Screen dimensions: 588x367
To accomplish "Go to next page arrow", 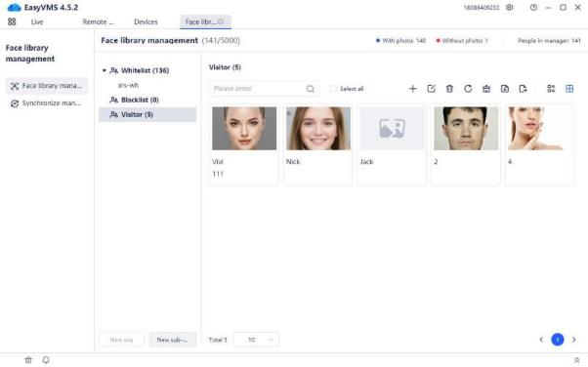I will click(x=573, y=340).
